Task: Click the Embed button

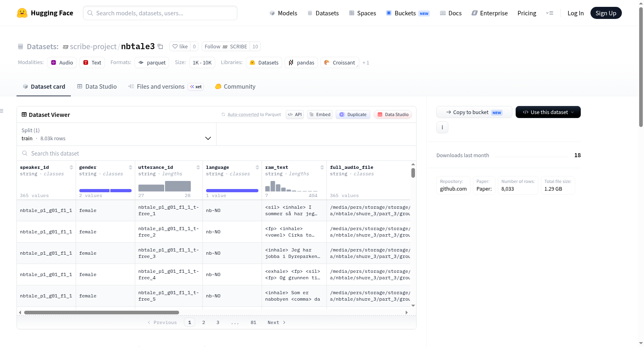Action: click(x=320, y=114)
